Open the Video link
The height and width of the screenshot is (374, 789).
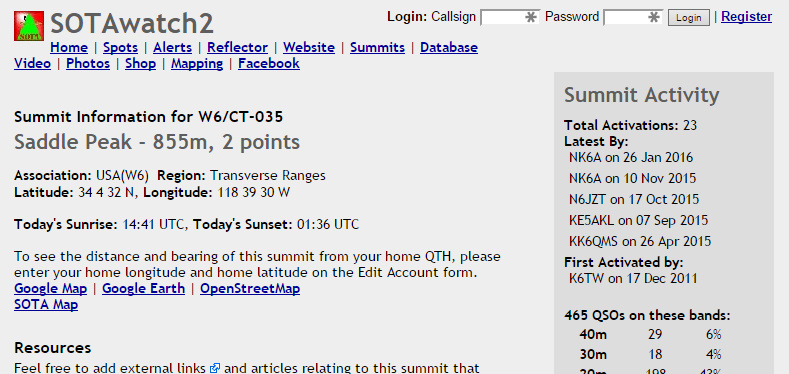click(32, 63)
